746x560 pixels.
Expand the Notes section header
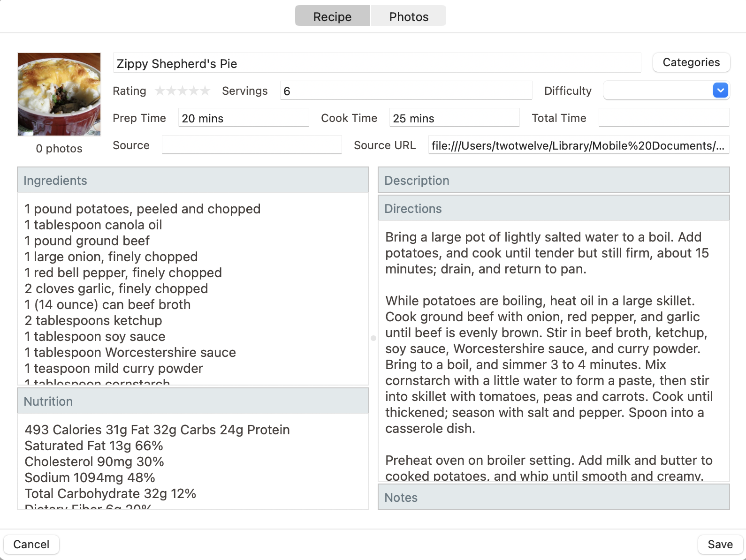[x=554, y=498]
